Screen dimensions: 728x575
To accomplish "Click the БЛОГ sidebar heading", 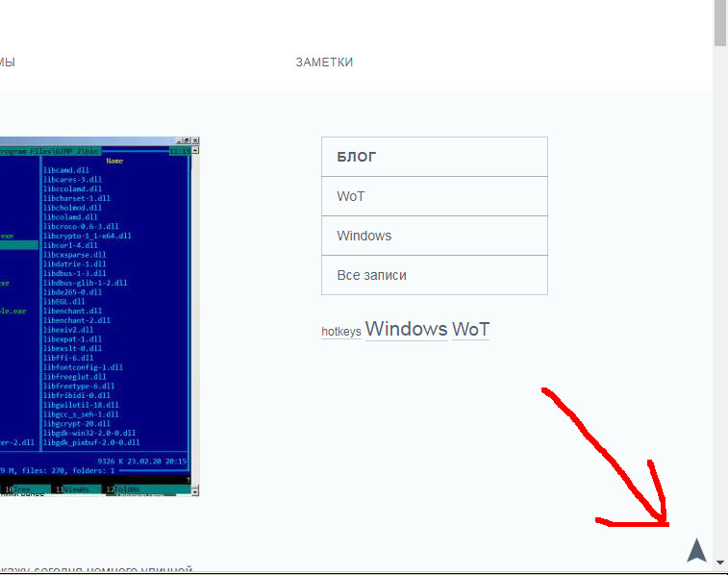I will [x=435, y=157].
